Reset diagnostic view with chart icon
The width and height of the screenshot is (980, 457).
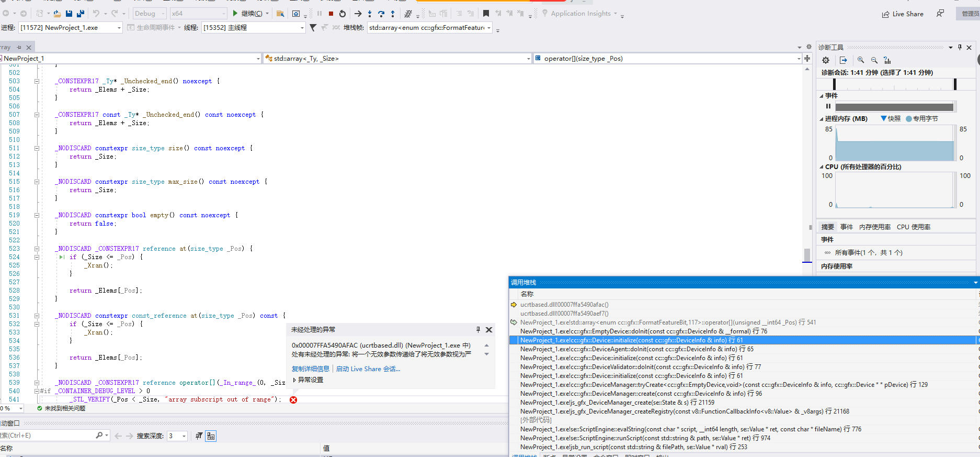[887, 60]
